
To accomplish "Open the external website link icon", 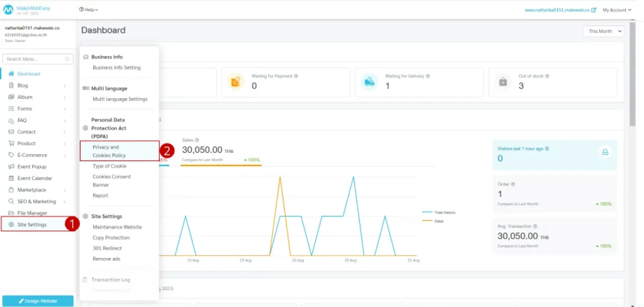I will coord(594,10).
